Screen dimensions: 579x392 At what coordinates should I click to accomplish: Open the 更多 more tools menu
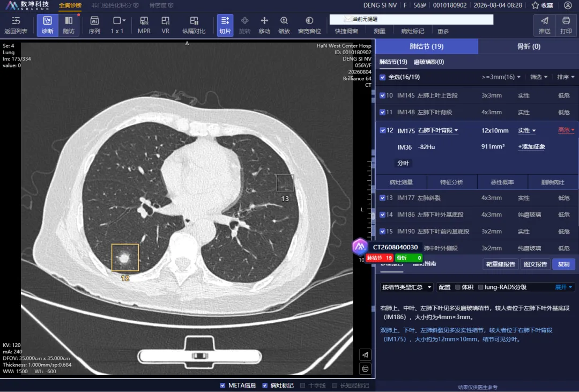443,32
